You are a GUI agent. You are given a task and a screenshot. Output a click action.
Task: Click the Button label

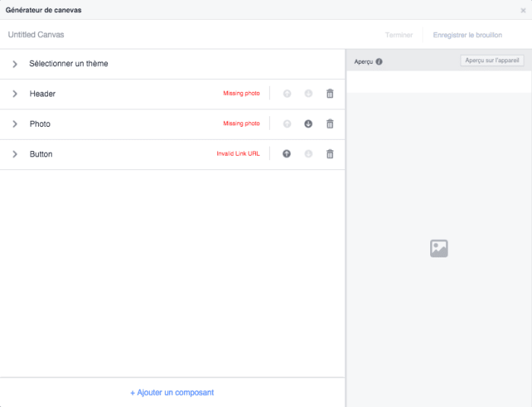(x=41, y=154)
